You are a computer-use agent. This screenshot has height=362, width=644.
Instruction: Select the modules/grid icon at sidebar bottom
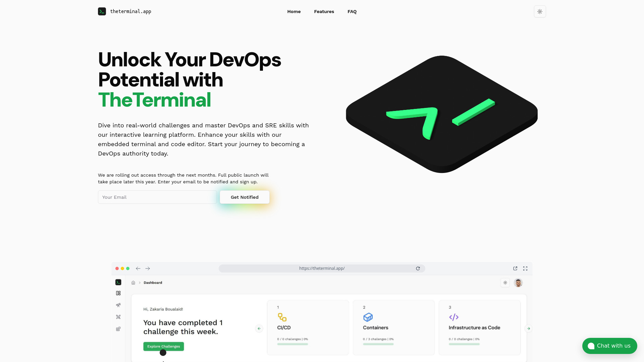click(x=118, y=329)
